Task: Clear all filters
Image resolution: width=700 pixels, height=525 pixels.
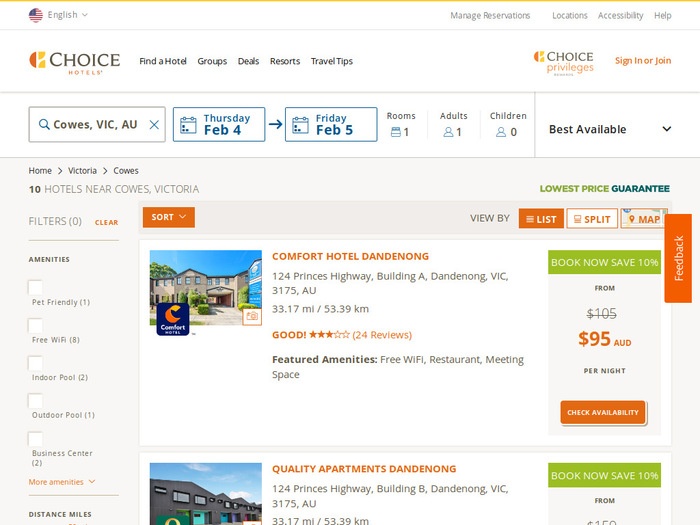Action: point(106,222)
